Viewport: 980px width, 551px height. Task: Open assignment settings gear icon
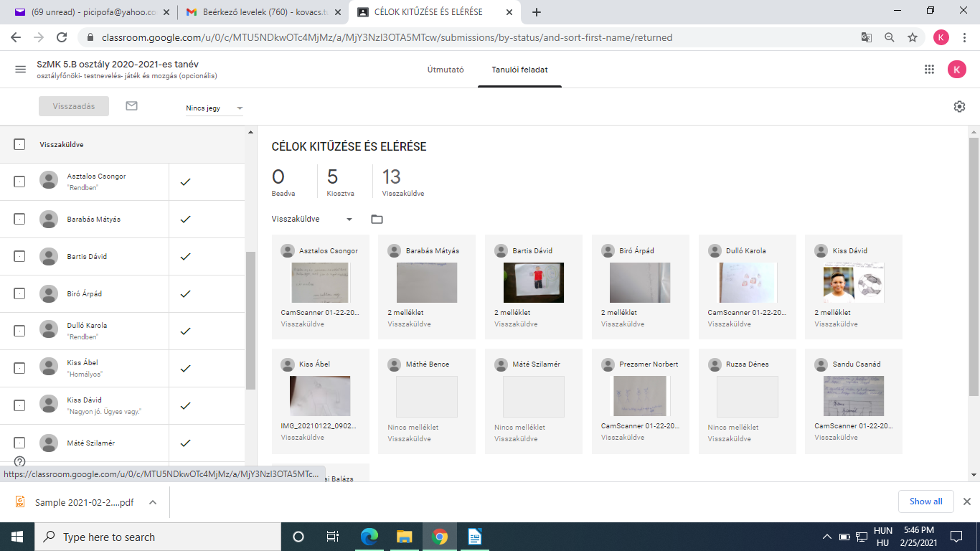(x=959, y=107)
